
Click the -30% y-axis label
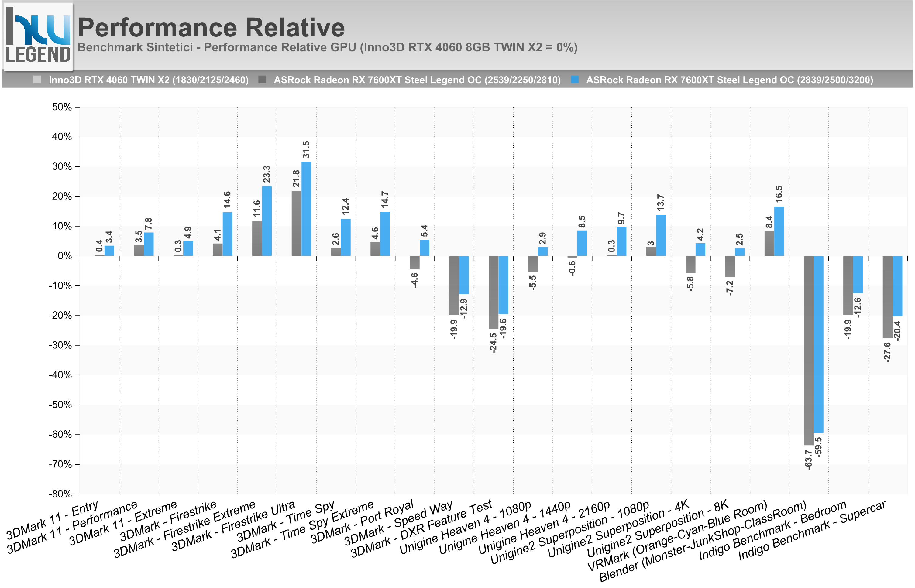pyautogui.click(x=60, y=345)
